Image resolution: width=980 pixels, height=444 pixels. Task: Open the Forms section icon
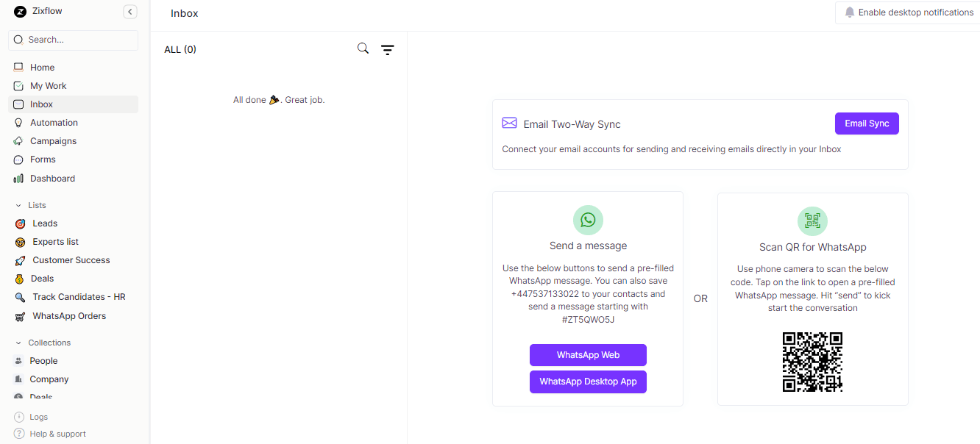coord(21,159)
